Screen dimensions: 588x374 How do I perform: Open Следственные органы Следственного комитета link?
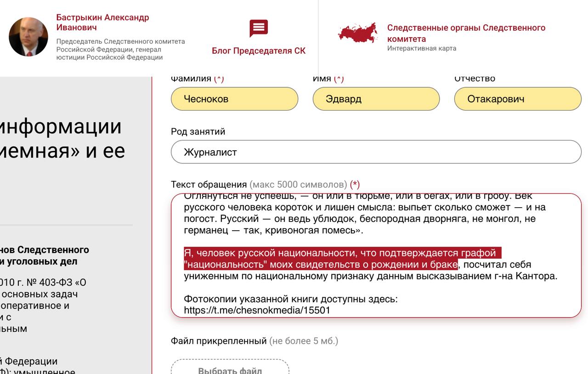pyautogui.click(x=466, y=33)
